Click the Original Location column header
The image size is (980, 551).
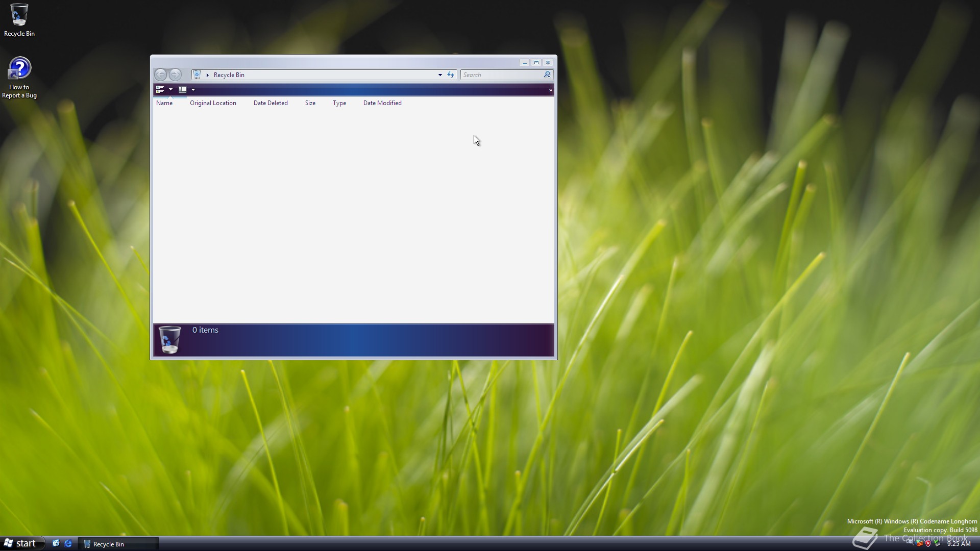(213, 103)
